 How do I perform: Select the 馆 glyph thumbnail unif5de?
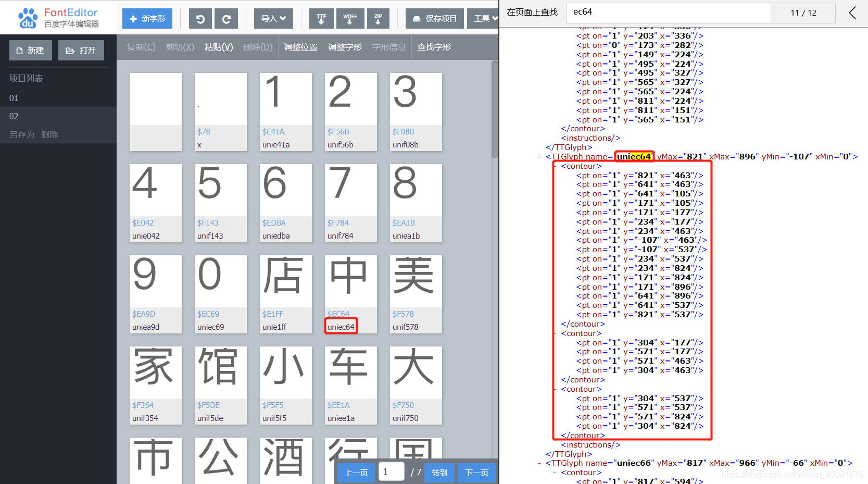(x=221, y=386)
